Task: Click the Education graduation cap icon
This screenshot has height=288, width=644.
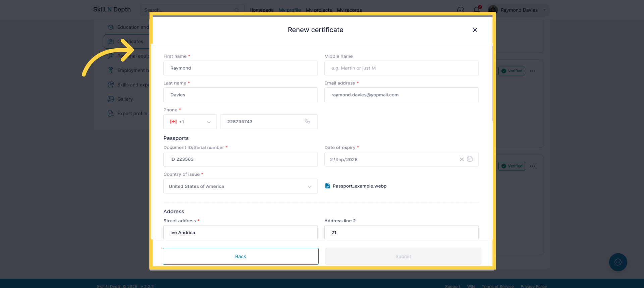Action: click(x=111, y=27)
